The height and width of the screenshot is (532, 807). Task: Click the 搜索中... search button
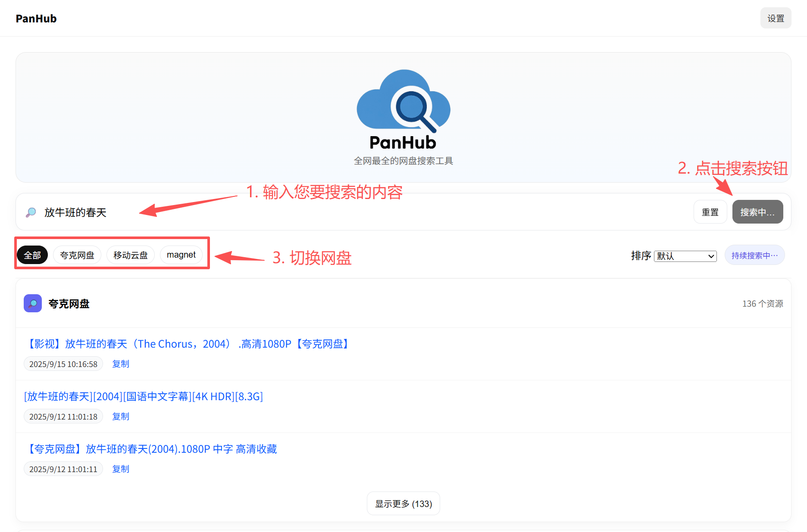click(x=757, y=212)
